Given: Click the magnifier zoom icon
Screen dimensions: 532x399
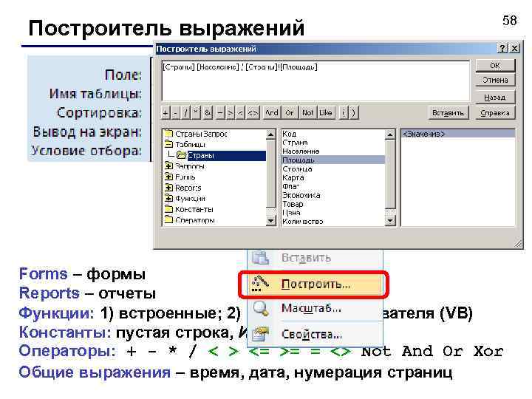Looking at the screenshot, I should pos(261,309).
